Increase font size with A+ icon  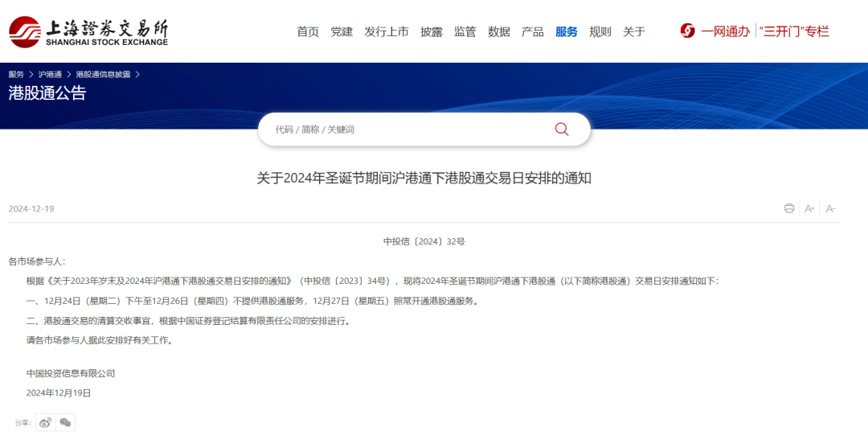809,209
